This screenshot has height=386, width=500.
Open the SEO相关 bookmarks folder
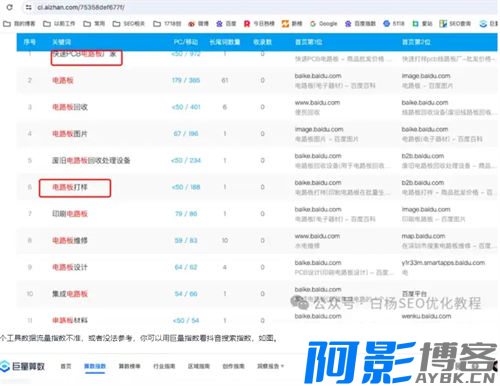[x=129, y=24]
